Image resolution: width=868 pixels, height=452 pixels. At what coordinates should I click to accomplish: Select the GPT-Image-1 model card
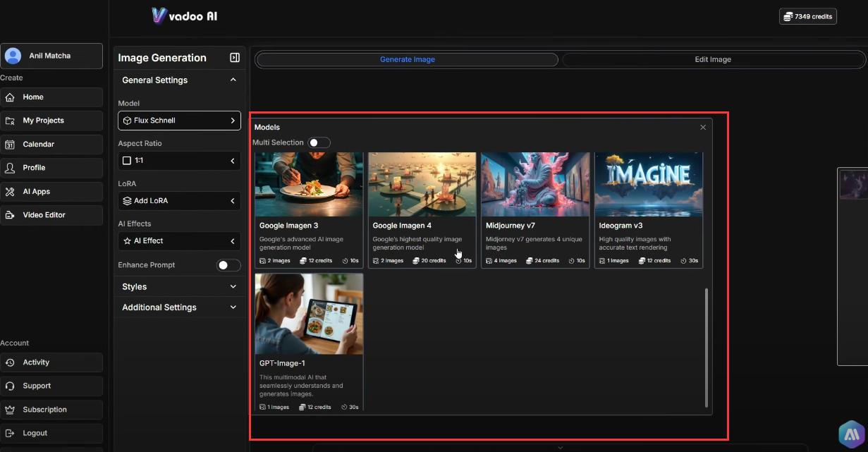coord(309,343)
